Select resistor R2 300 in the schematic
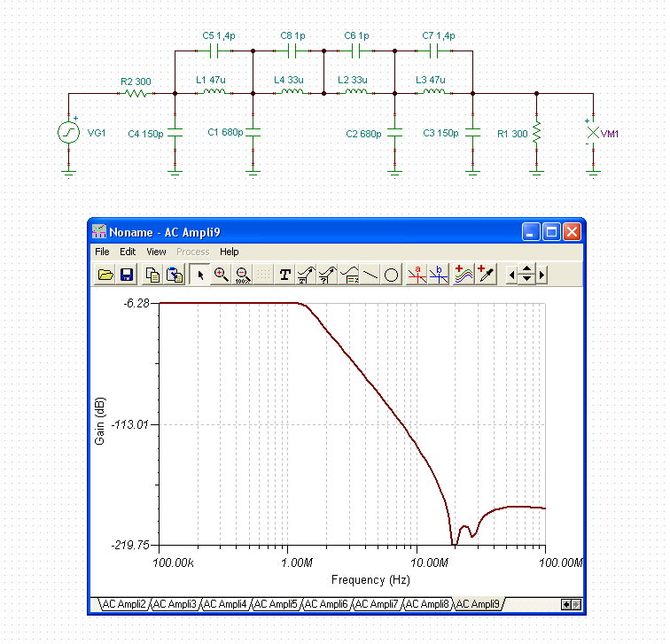This screenshot has width=670, height=644. (136, 93)
